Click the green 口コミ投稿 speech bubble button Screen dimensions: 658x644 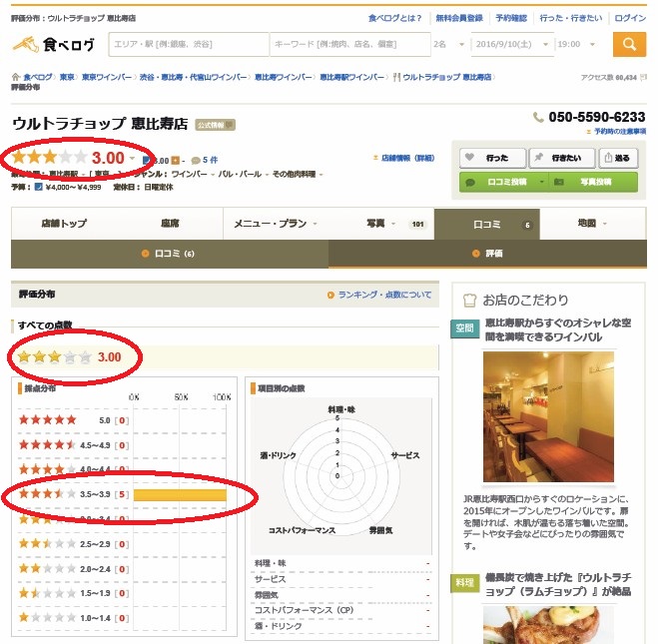pos(504,182)
